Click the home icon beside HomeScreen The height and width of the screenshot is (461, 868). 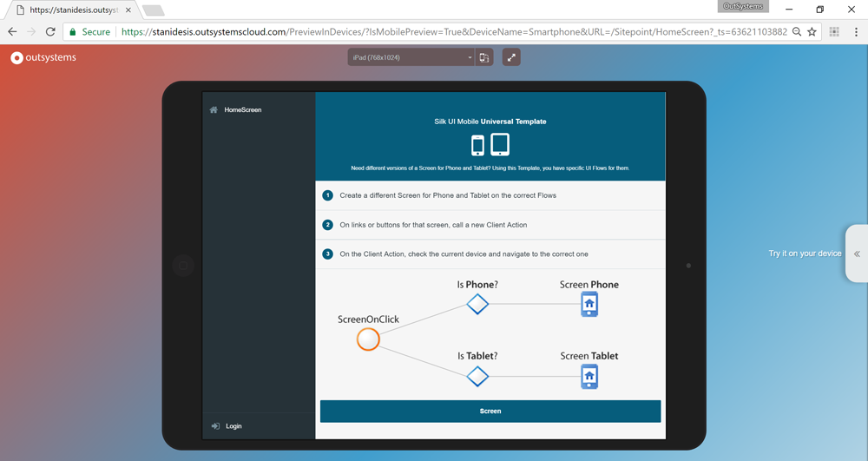coord(214,110)
